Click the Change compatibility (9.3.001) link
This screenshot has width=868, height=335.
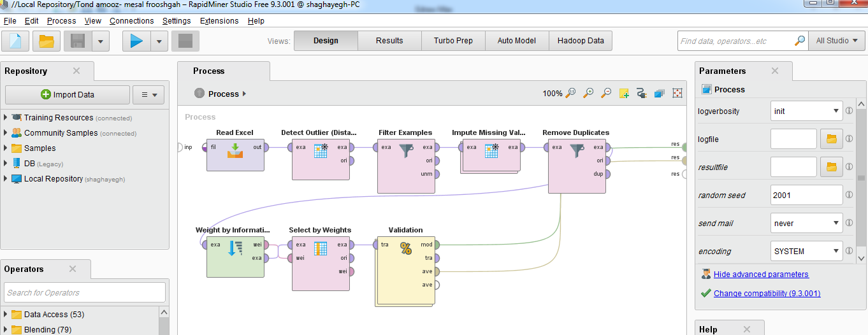coord(767,294)
